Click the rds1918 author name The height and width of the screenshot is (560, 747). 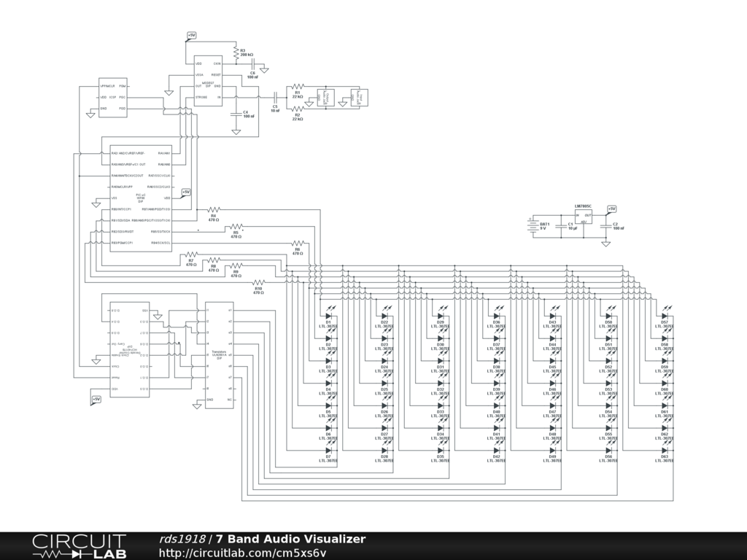point(182,539)
